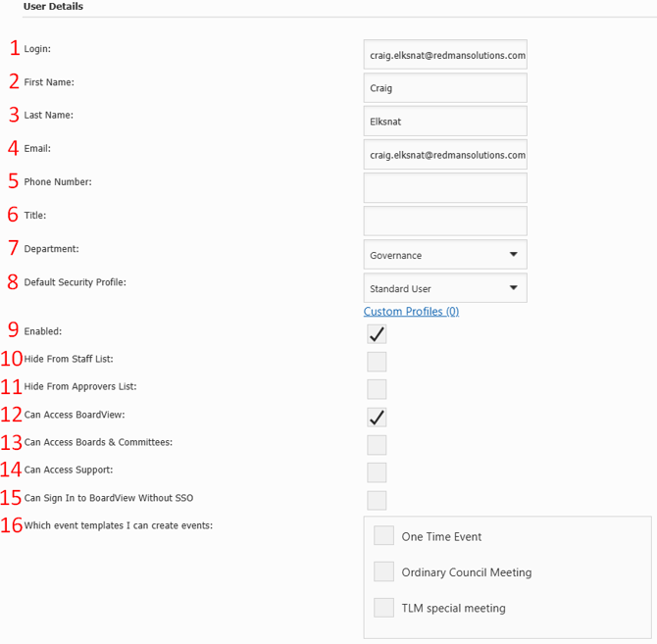Viewport: 657px width, 644px height.
Task: Tick the Ordinary Council Meeting template
Action: [x=384, y=571]
